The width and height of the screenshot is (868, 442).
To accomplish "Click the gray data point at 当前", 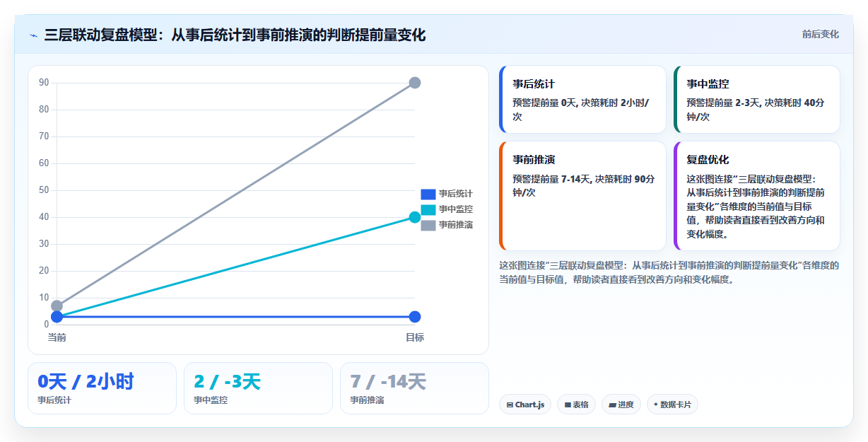I will (x=57, y=306).
